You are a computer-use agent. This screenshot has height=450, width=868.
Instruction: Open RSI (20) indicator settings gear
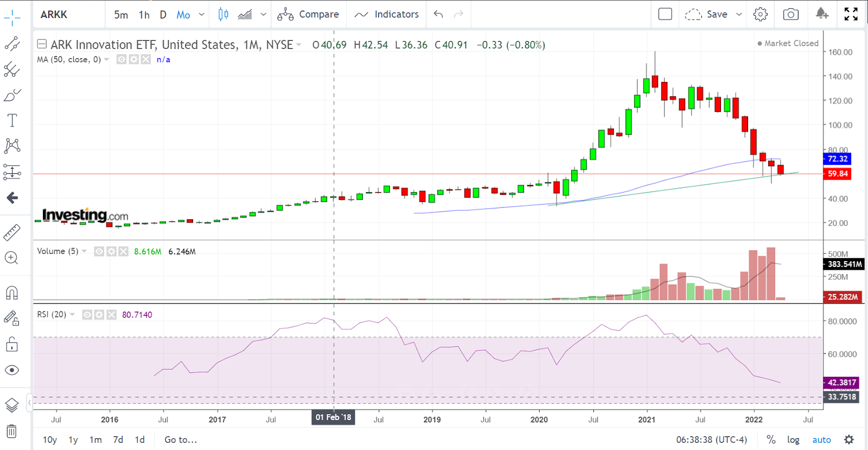99,315
